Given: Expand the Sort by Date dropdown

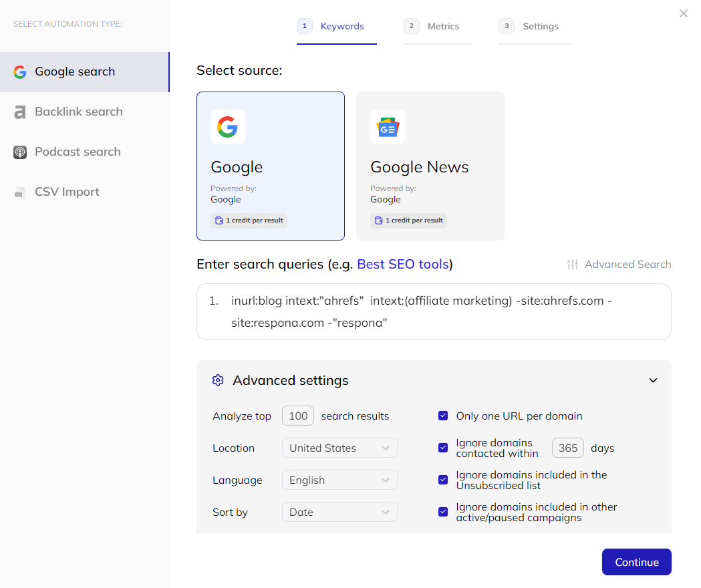Looking at the screenshot, I should (339, 512).
